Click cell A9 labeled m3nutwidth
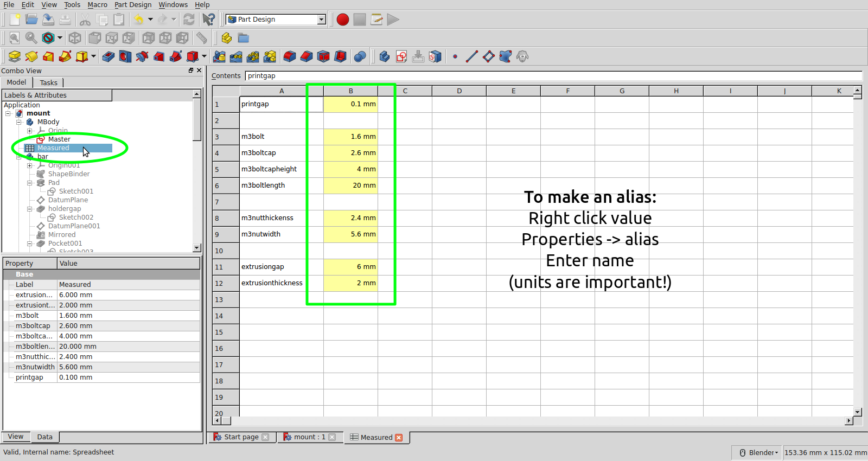This screenshot has width=868, height=461. (x=282, y=234)
